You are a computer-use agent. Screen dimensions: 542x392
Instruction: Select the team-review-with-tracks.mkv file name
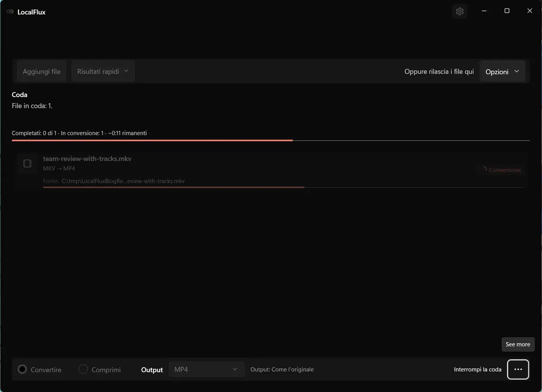coord(87,159)
